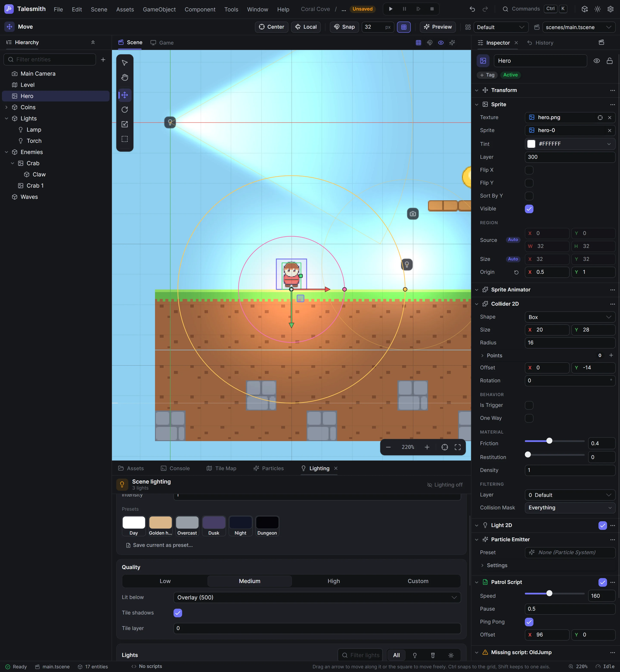This screenshot has height=672, width=620.
Task: Open the collider Shape dropdown
Action: point(570,317)
